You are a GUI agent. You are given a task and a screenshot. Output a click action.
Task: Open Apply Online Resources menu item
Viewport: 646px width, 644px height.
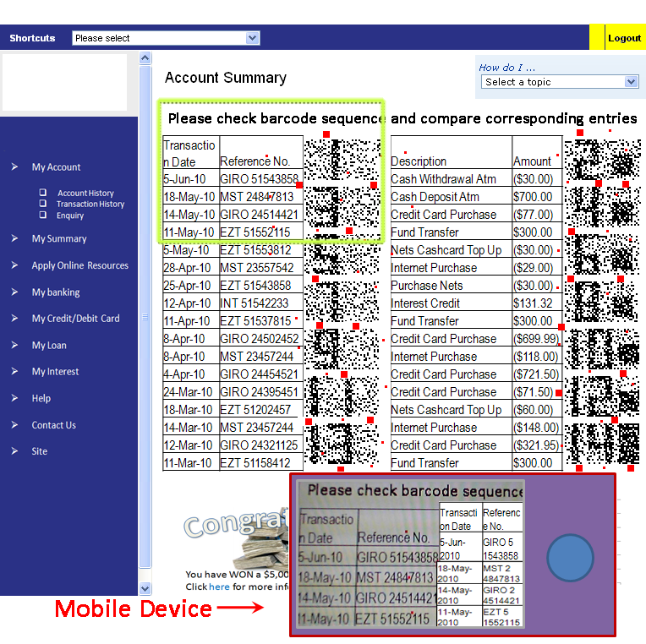click(80, 265)
